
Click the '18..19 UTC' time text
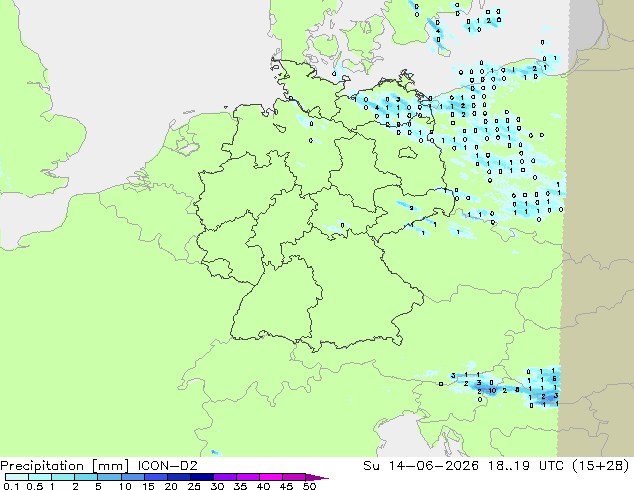(x=527, y=466)
